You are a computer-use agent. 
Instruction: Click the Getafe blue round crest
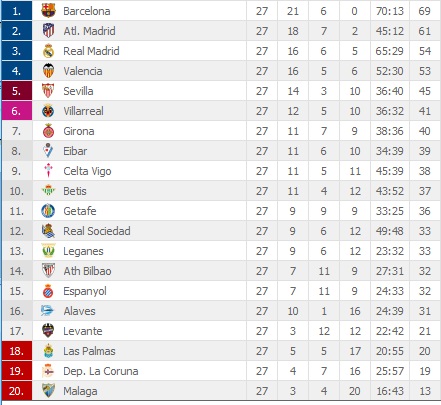pos(48,211)
